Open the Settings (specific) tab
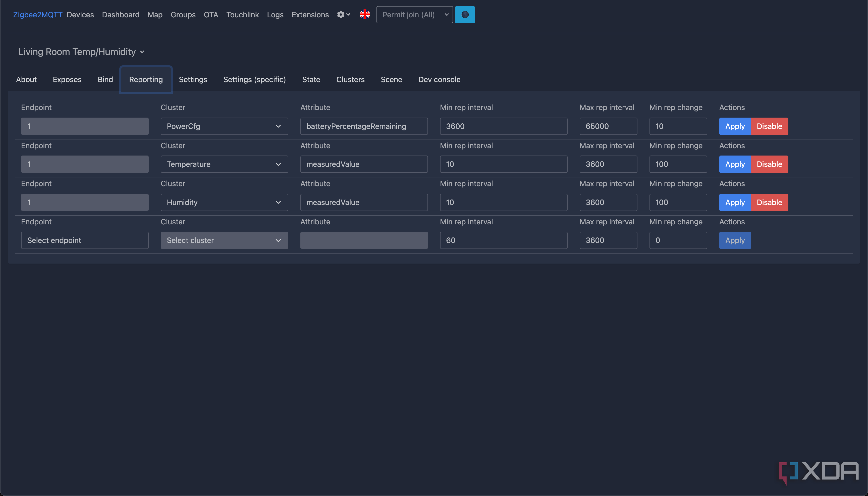This screenshot has width=868, height=496. (x=255, y=79)
